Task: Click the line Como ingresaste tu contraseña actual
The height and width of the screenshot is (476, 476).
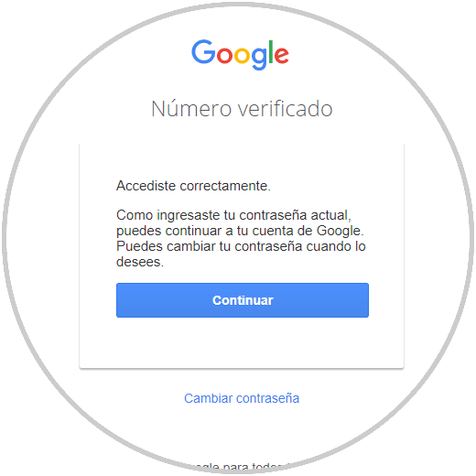Action: coord(233,215)
